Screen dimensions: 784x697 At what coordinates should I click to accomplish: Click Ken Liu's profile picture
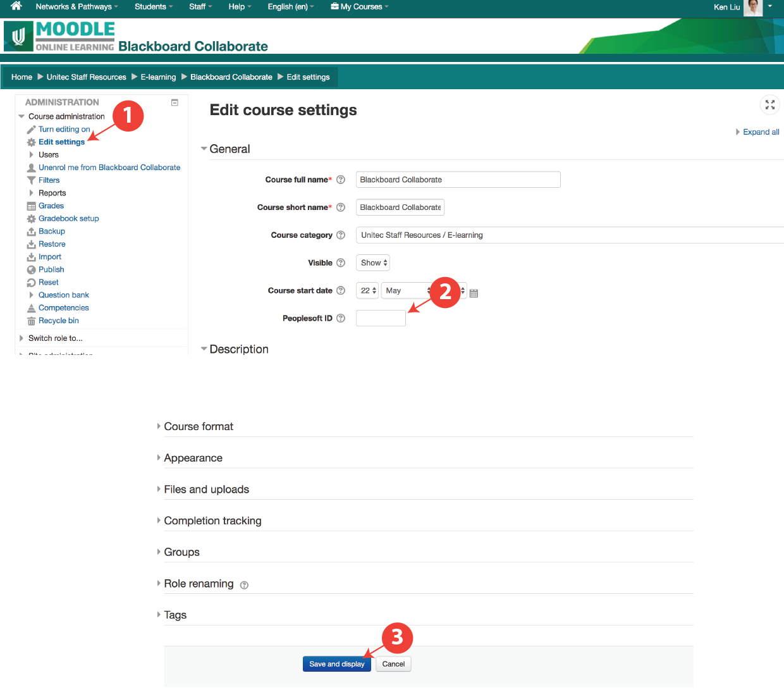[x=753, y=8]
